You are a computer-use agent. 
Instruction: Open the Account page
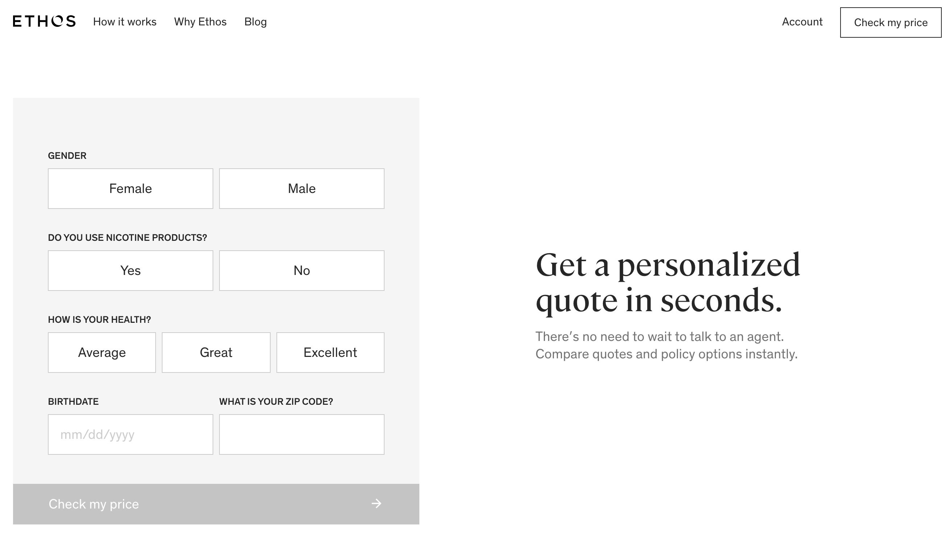pos(802,21)
